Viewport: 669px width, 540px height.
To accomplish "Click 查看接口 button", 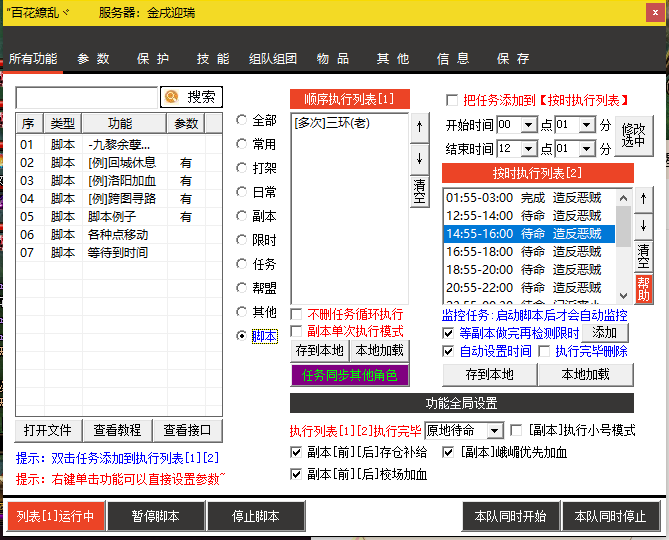I will 187,430.
